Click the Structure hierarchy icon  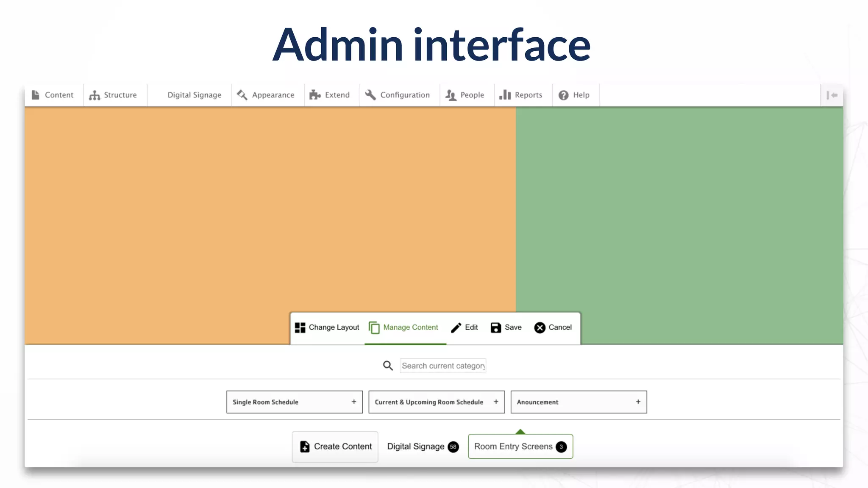click(95, 95)
